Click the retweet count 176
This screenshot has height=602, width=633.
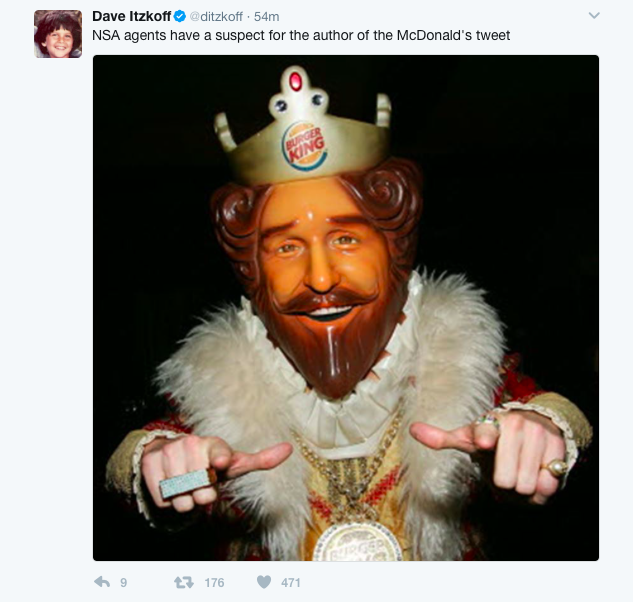[x=213, y=582]
